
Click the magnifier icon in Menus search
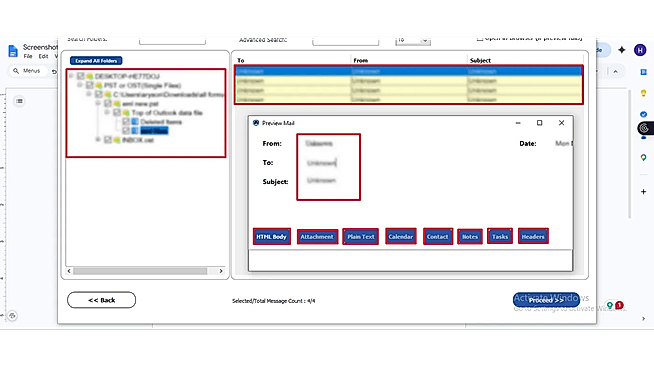[x=16, y=71]
